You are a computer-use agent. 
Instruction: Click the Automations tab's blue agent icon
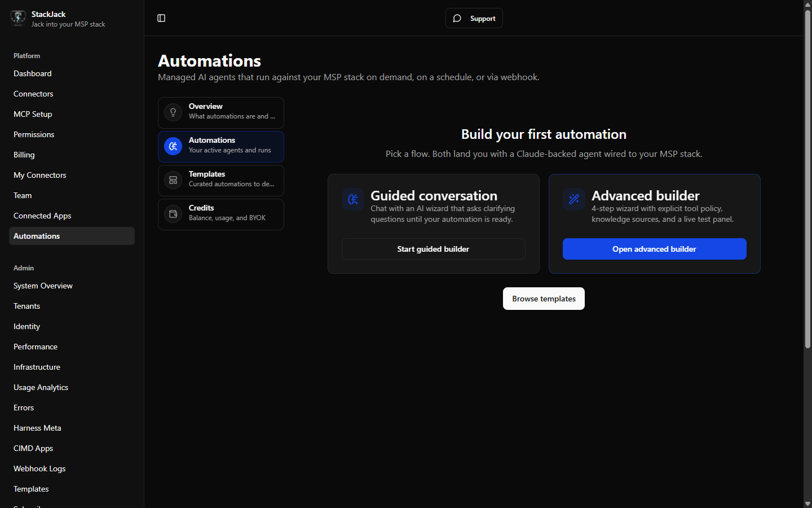(x=173, y=147)
